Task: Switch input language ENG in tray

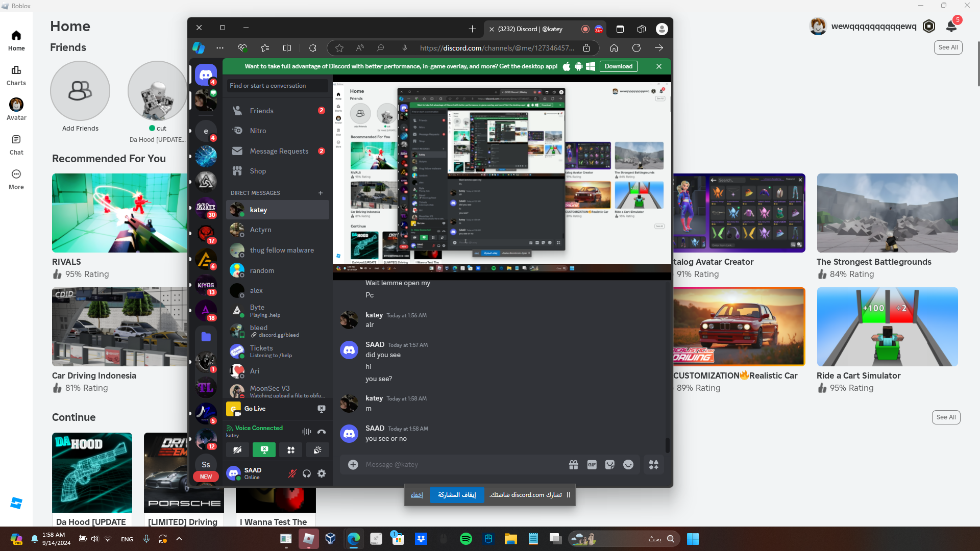Action: pos(127,539)
